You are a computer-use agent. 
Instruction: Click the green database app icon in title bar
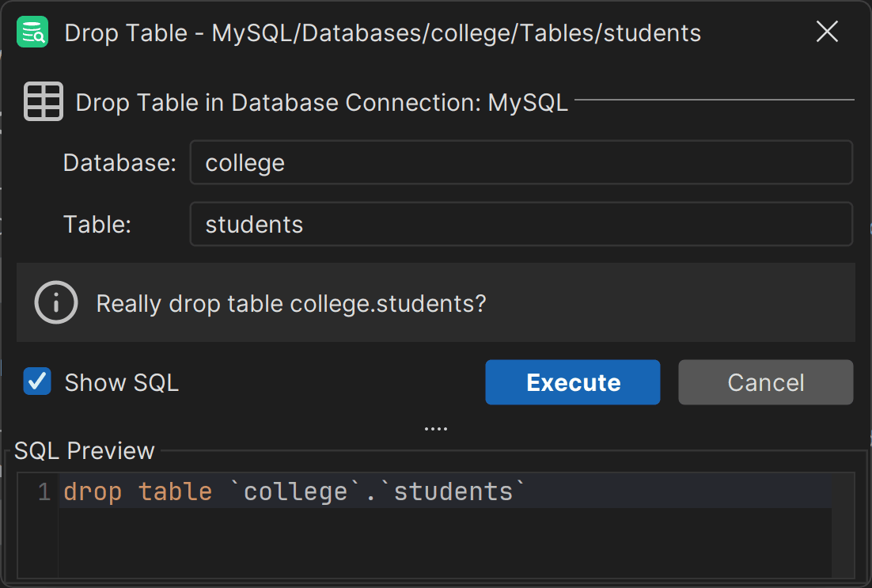click(x=32, y=32)
